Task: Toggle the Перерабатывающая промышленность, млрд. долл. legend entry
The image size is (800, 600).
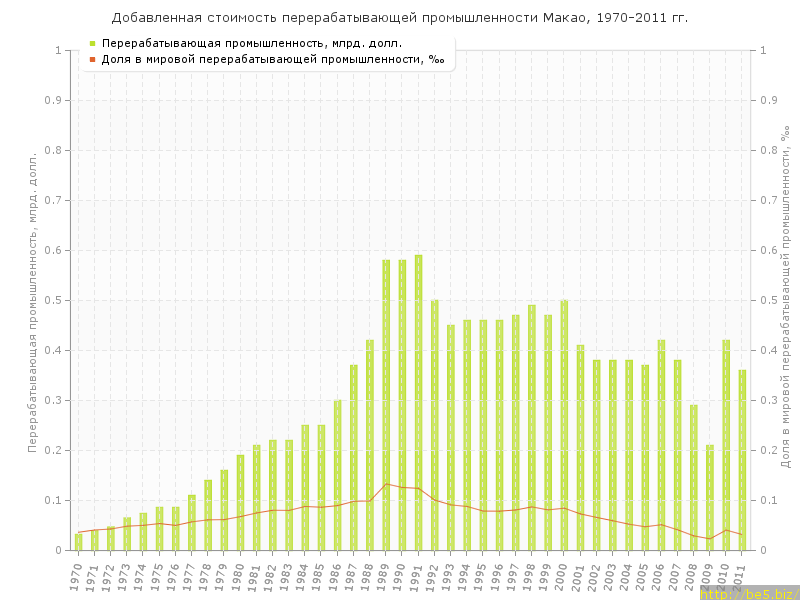Action: pos(252,44)
